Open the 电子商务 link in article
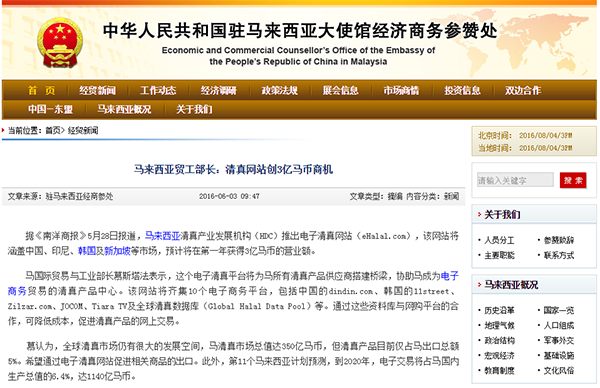The image size is (600, 388). pyautogui.click(x=450, y=276)
